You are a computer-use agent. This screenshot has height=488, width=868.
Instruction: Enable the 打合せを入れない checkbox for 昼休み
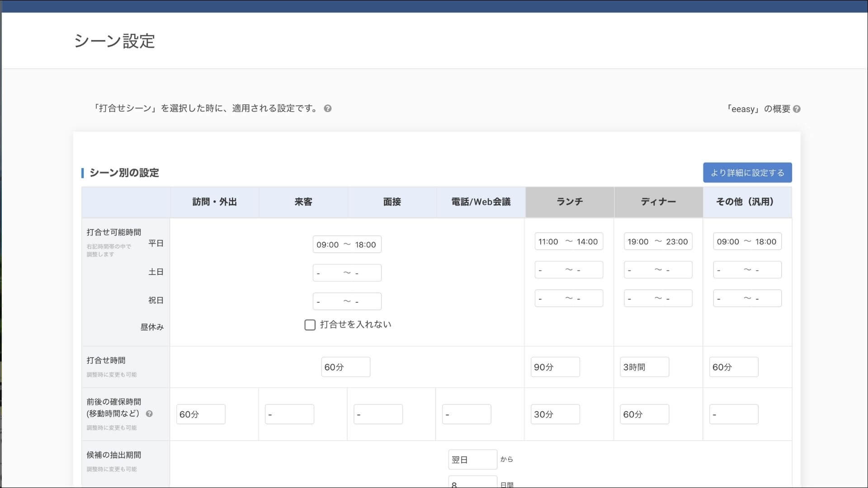(x=310, y=325)
